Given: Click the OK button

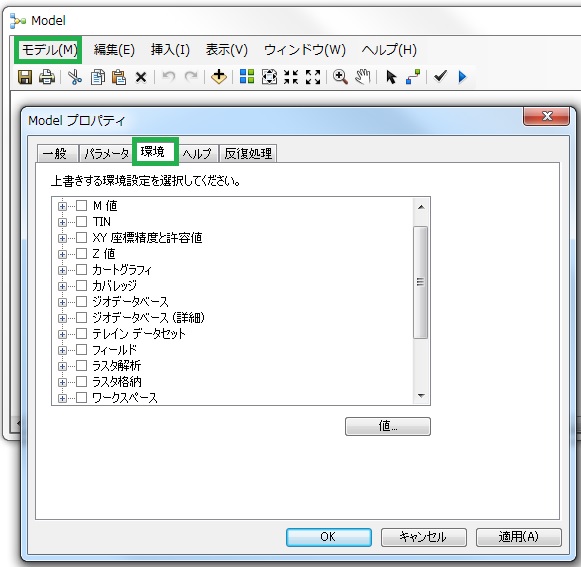Looking at the screenshot, I should point(329,537).
